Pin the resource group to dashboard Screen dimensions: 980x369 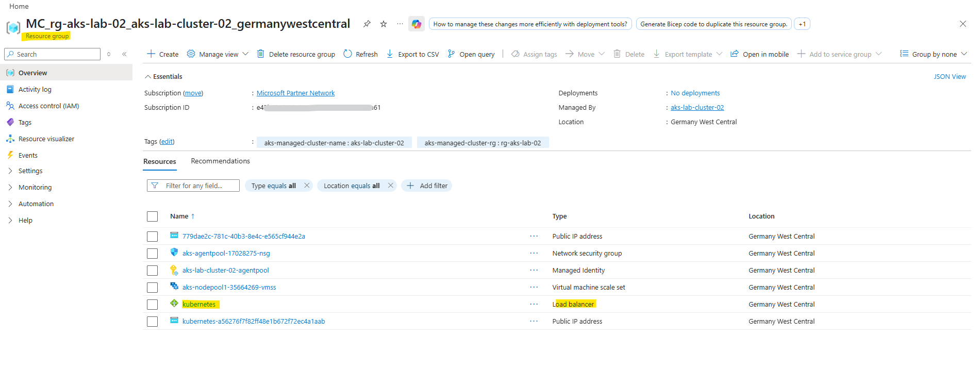367,24
